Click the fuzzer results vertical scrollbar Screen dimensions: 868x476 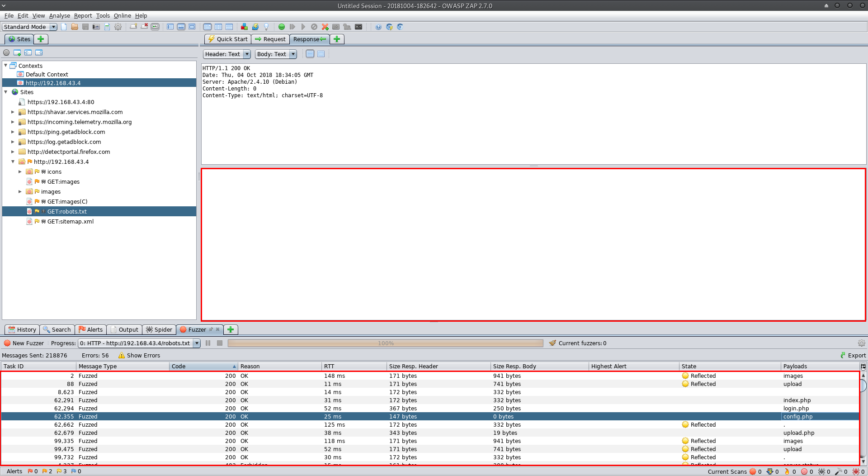pos(863,418)
